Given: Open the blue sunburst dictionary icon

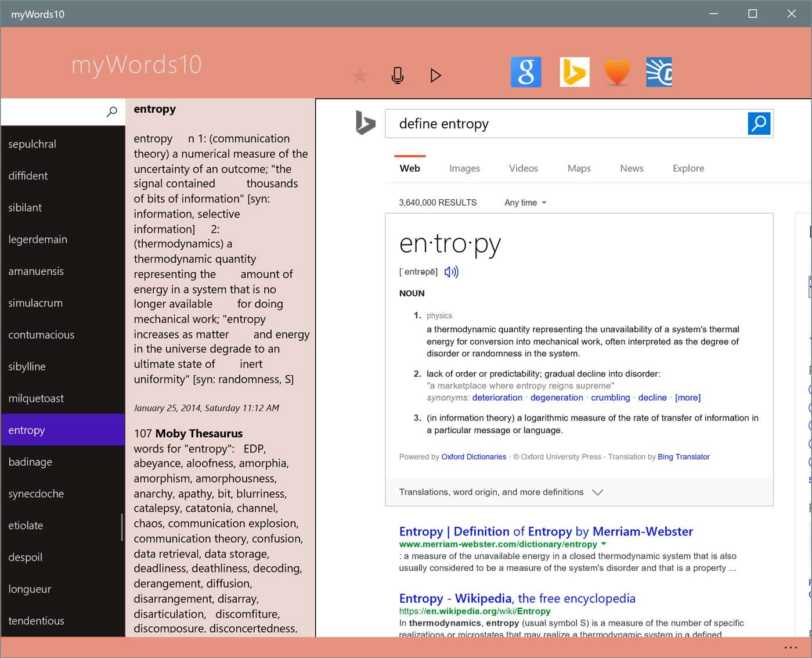Looking at the screenshot, I should [x=659, y=72].
